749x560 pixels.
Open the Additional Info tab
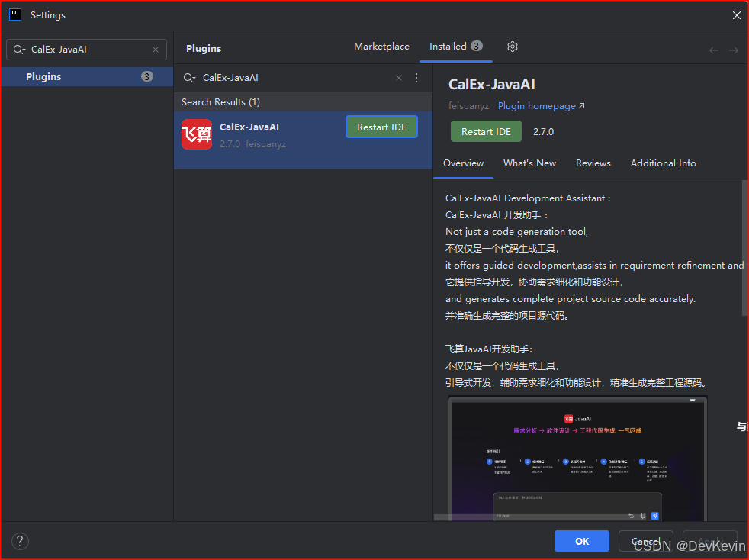tap(663, 163)
